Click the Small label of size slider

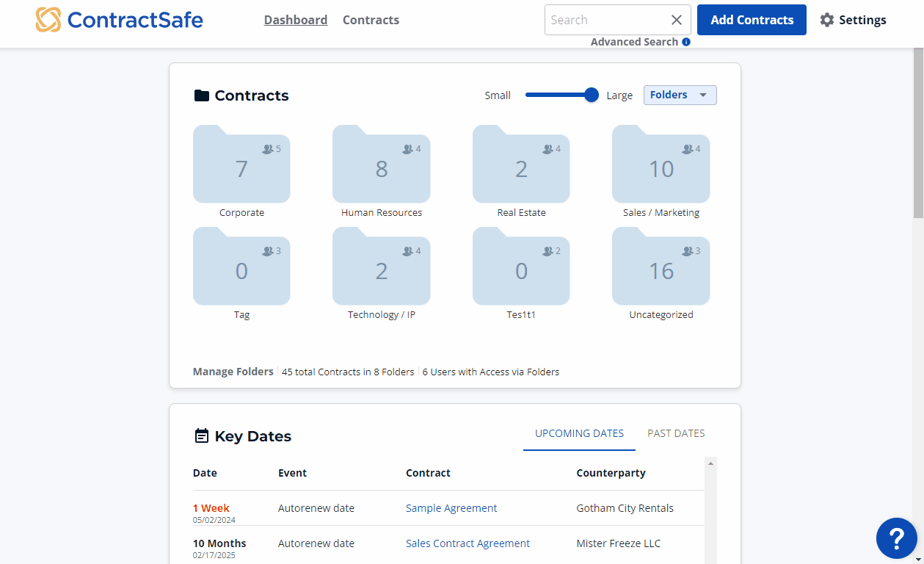(x=498, y=95)
